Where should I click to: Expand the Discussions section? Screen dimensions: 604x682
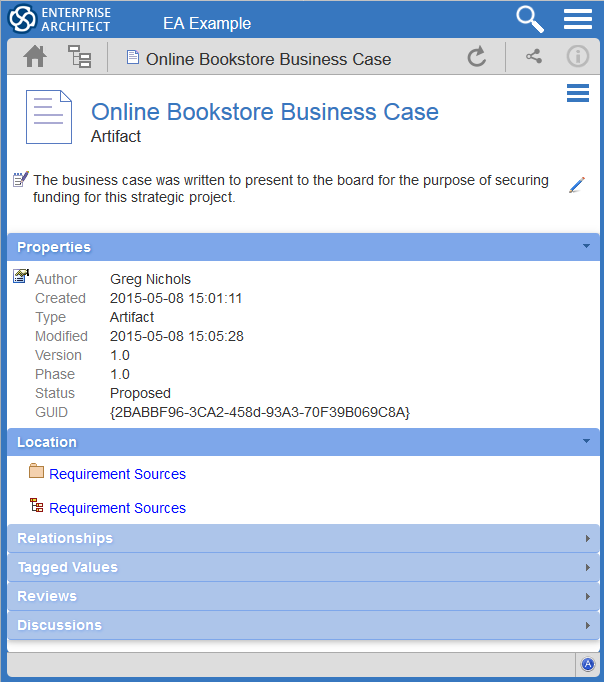302,625
